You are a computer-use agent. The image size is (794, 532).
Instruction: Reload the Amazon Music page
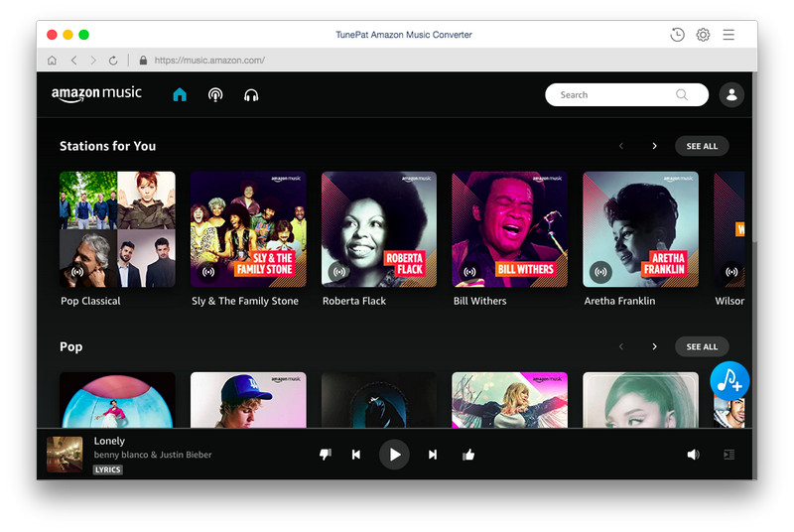pyautogui.click(x=113, y=61)
